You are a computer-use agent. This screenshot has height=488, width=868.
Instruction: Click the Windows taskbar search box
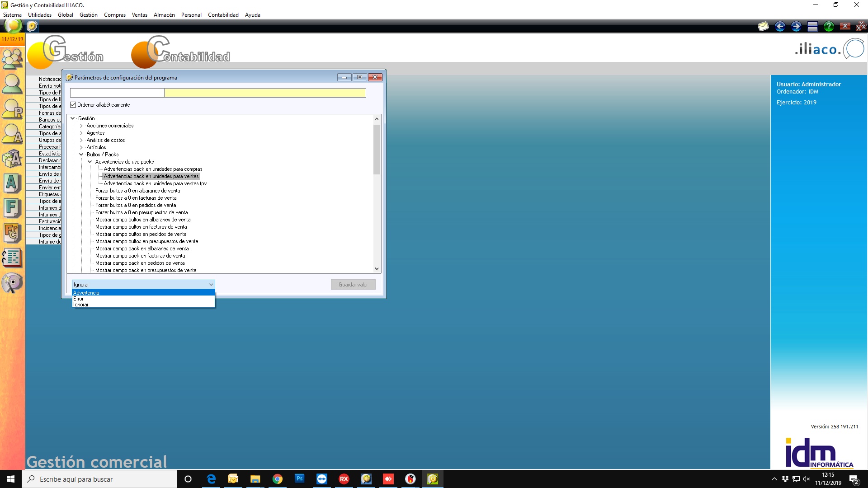(x=99, y=479)
